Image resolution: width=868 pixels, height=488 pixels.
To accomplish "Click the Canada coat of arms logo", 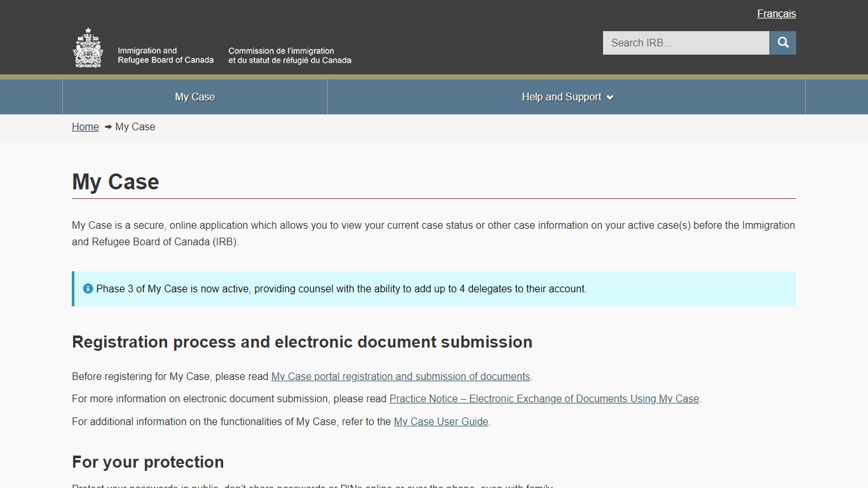I will pyautogui.click(x=88, y=46).
